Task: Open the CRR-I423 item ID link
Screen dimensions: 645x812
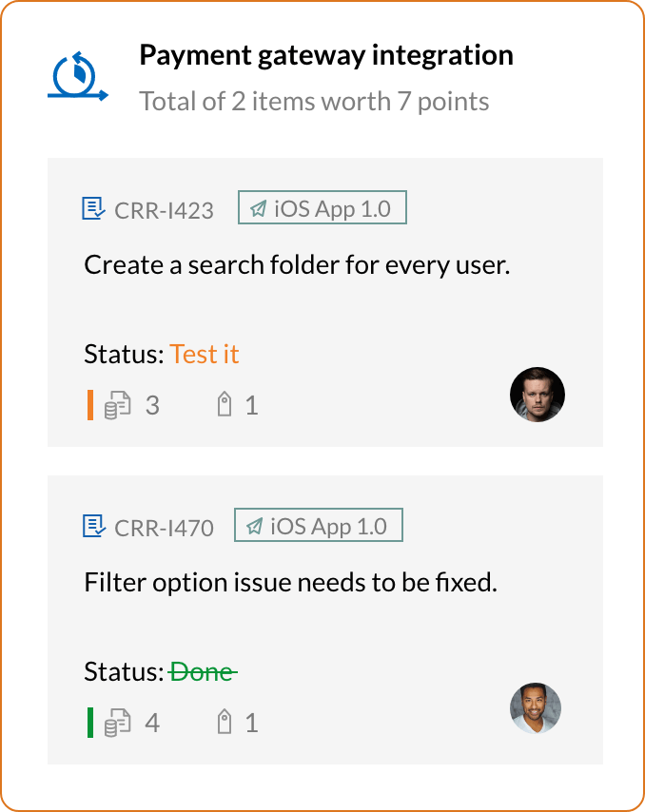Action: (164, 210)
